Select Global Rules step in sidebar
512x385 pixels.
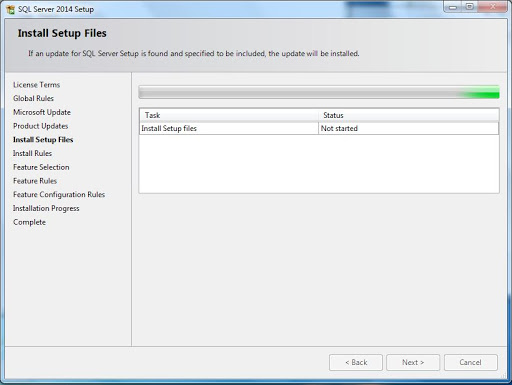click(x=33, y=98)
